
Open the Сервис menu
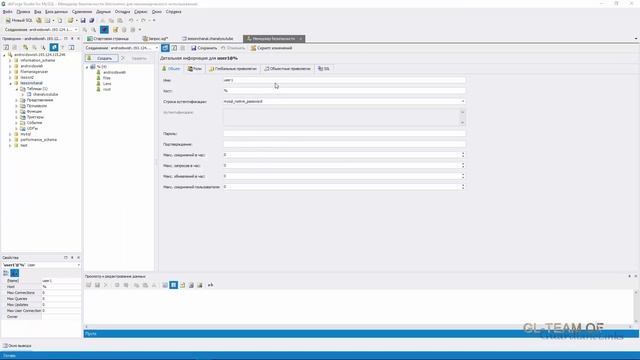pyautogui.click(x=141, y=12)
